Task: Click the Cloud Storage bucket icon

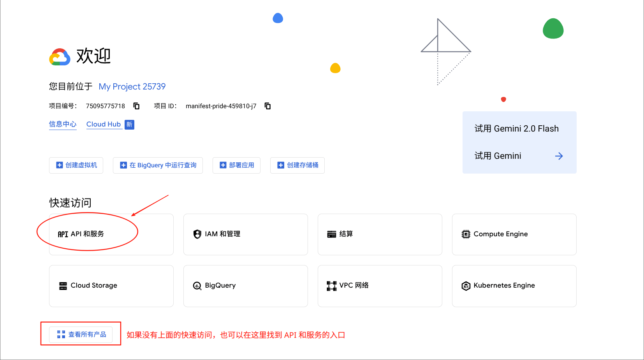Action: pos(63,286)
